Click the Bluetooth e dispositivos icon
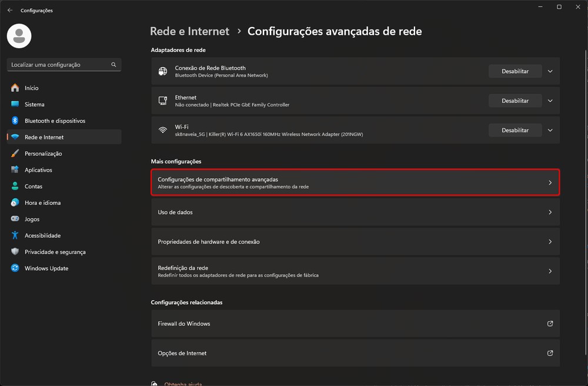 click(15, 121)
